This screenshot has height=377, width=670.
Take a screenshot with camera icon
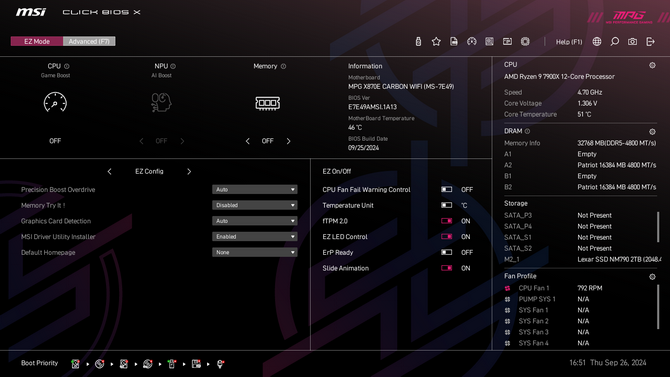click(632, 41)
